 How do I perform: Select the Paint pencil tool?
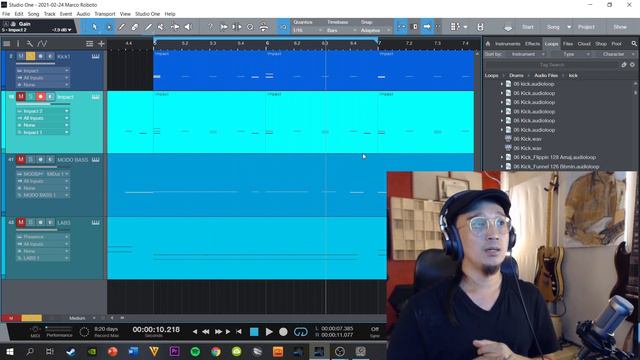click(122, 27)
